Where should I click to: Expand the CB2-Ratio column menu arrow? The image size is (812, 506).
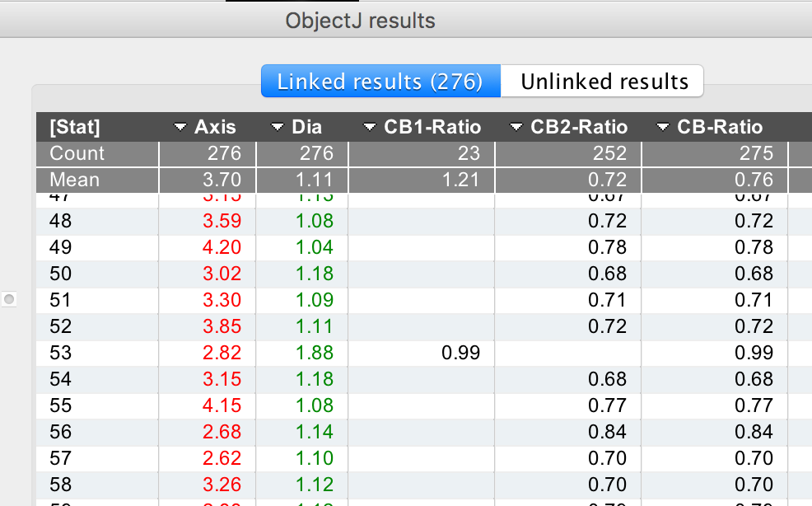[x=516, y=127]
